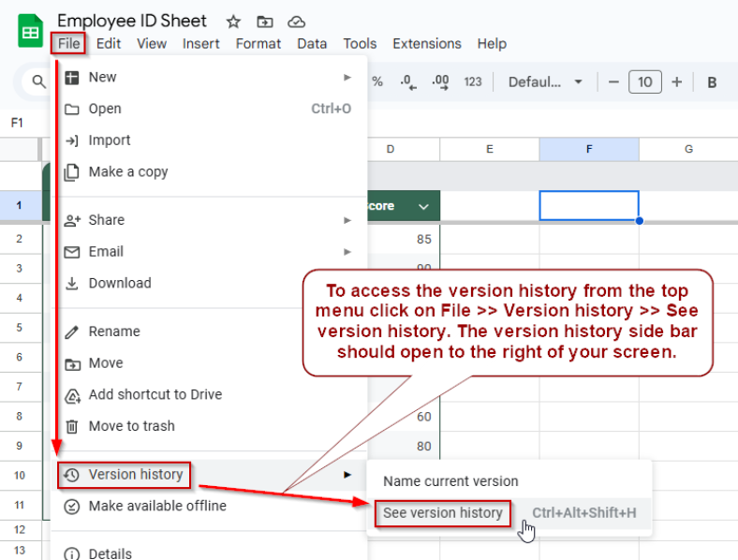This screenshot has width=738, height=560.
Task: Toggle Make available offline option
Action: click(157, 506)
